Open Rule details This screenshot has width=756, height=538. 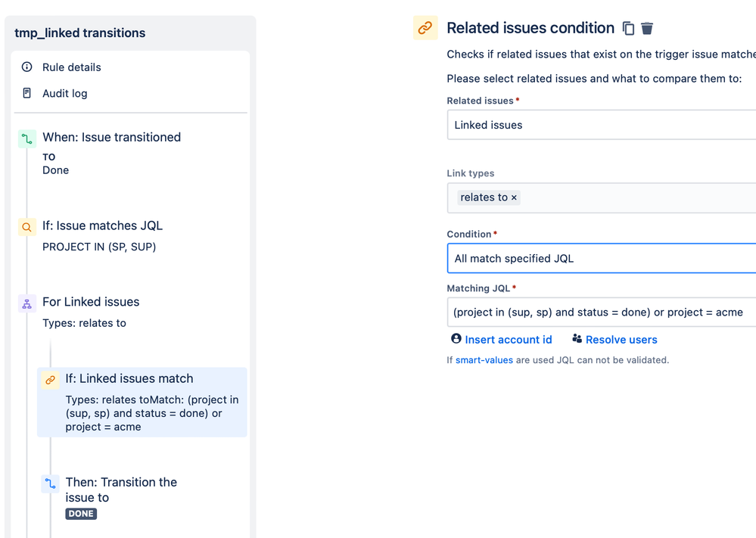[x=71, y=67]
